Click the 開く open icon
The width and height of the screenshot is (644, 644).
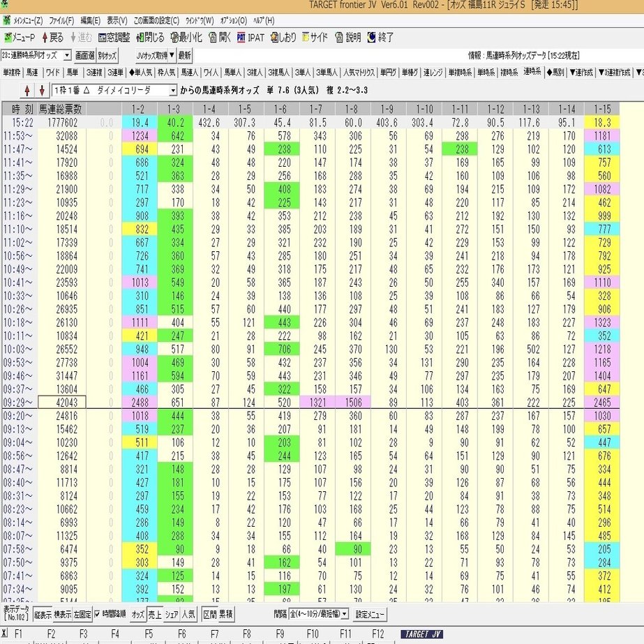[220, 38]
